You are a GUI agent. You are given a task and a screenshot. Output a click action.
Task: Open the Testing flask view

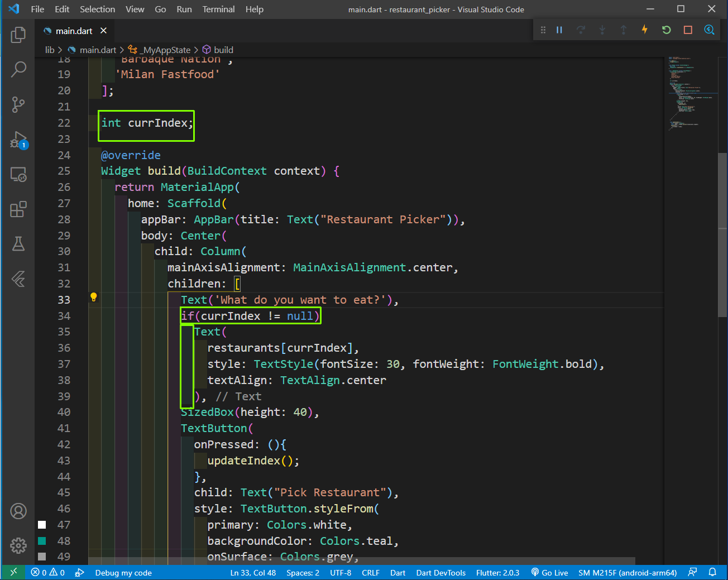[18, 244]
